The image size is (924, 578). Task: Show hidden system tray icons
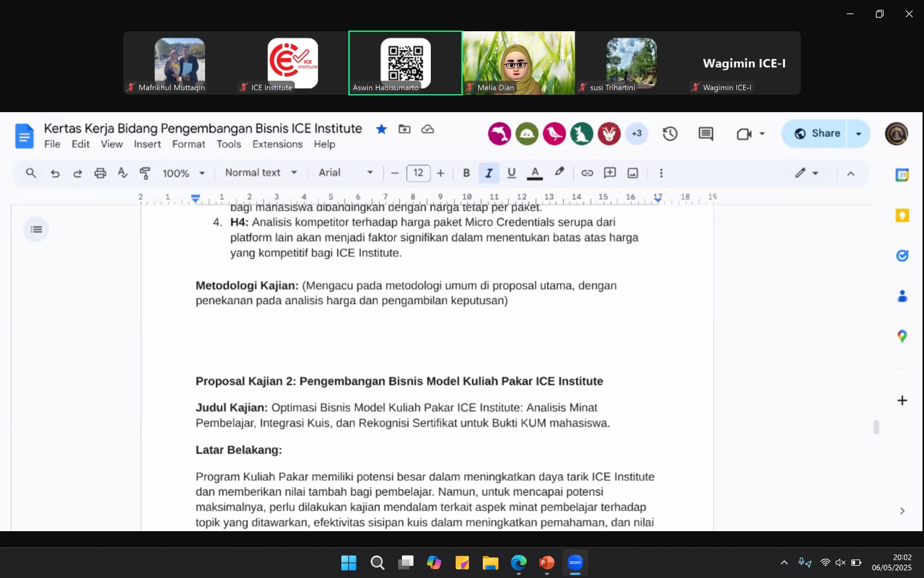(x=784, y=562)
